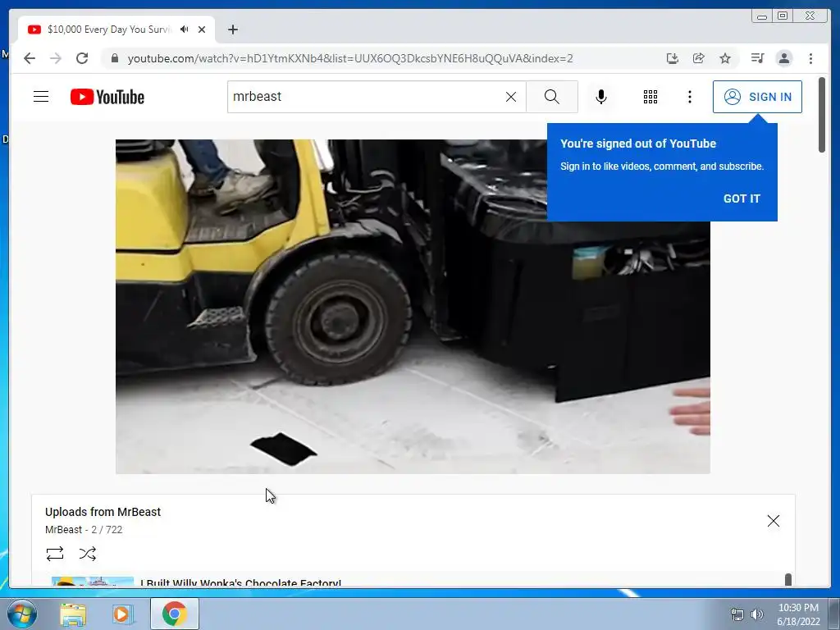Run search with magnifier button
This screenshot has height=630, width=840.
[x=552, y=97]
